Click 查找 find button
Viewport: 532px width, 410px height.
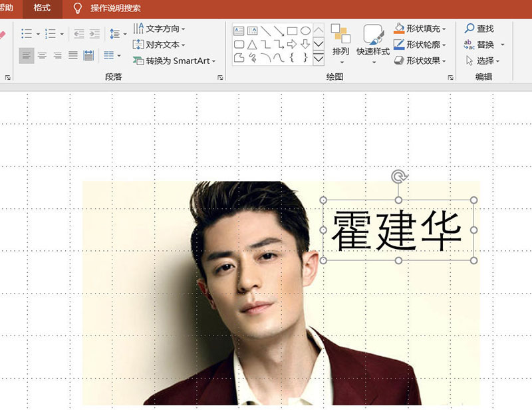pyautogui.click(x=479, y=29)
